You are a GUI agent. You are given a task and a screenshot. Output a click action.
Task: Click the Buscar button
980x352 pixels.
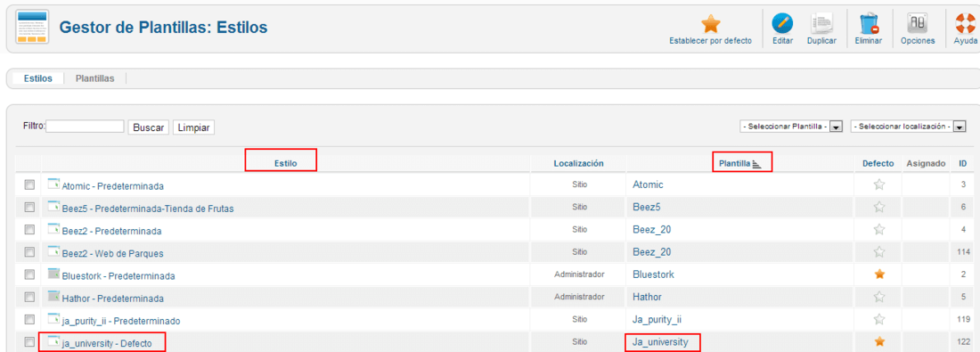click(x=148, y=127)
